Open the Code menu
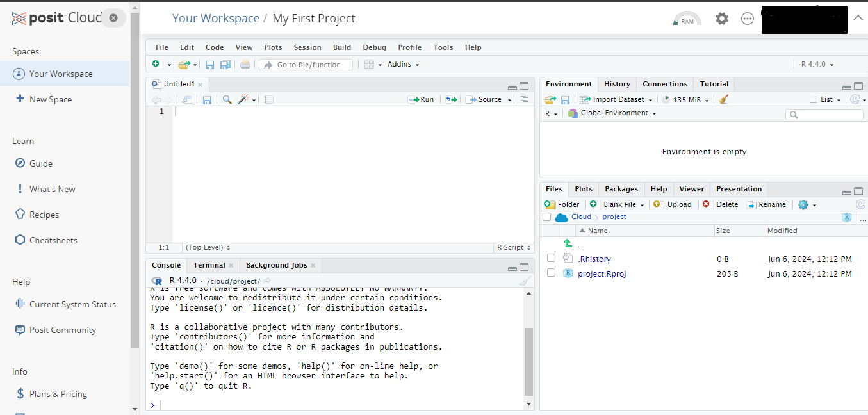This screenshot has height=415, width=868. pyautogui.click(x=215, y=47)
